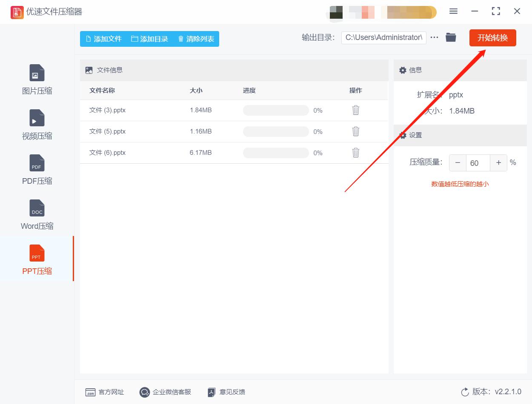Click the 信息 panel header
The image size is (532, 404).
[415, 70]
